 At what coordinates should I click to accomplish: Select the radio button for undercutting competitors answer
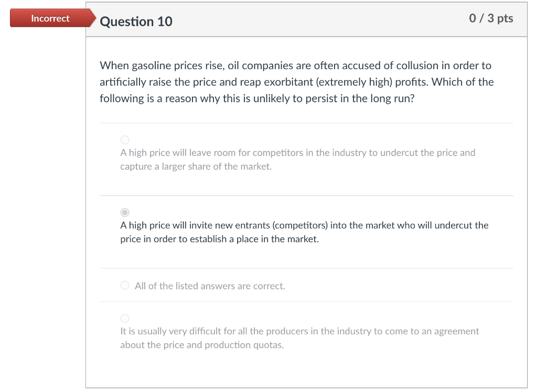point(125,139)
